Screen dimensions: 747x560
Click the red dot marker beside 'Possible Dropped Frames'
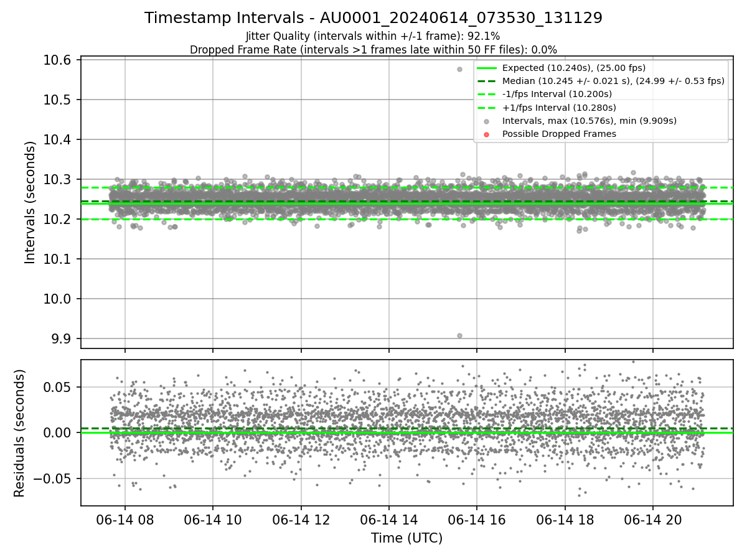pyautogui.click(x=486, y=134)
